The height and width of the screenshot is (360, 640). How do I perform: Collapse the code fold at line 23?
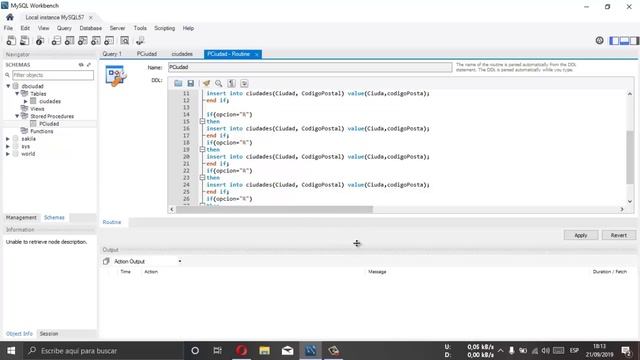(202, 178)
